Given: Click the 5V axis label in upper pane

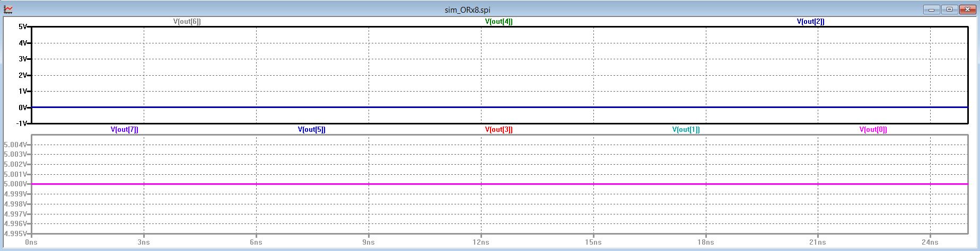Looking at the screenshot, I should pyautogui.click(x=23, y=26).
